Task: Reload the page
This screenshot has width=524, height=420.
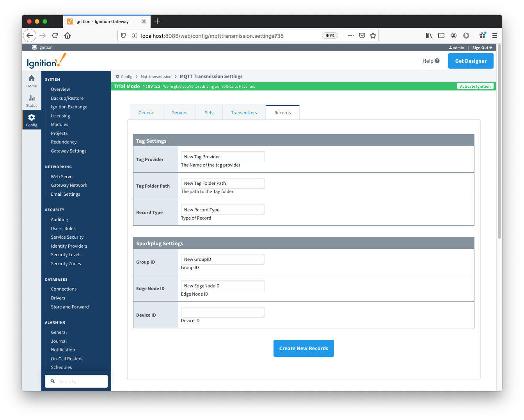Action: 55,35
